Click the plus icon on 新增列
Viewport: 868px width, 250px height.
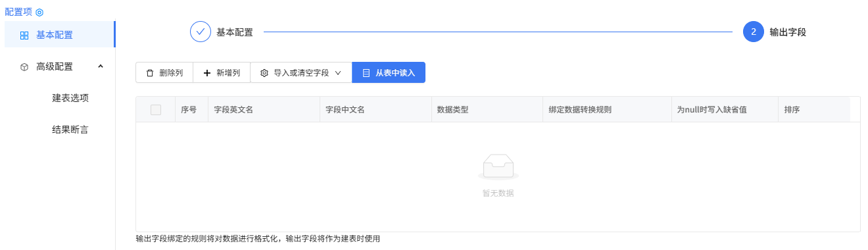click(207, 73)
